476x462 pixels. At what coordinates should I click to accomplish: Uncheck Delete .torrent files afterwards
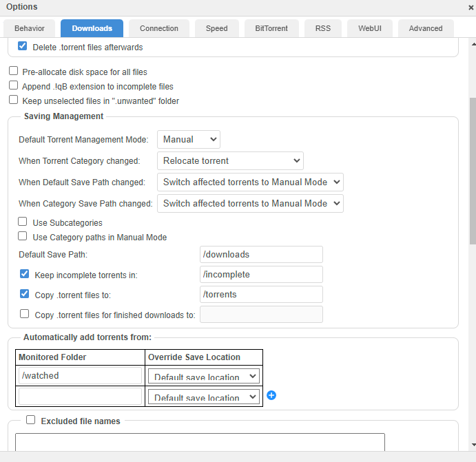23,46
